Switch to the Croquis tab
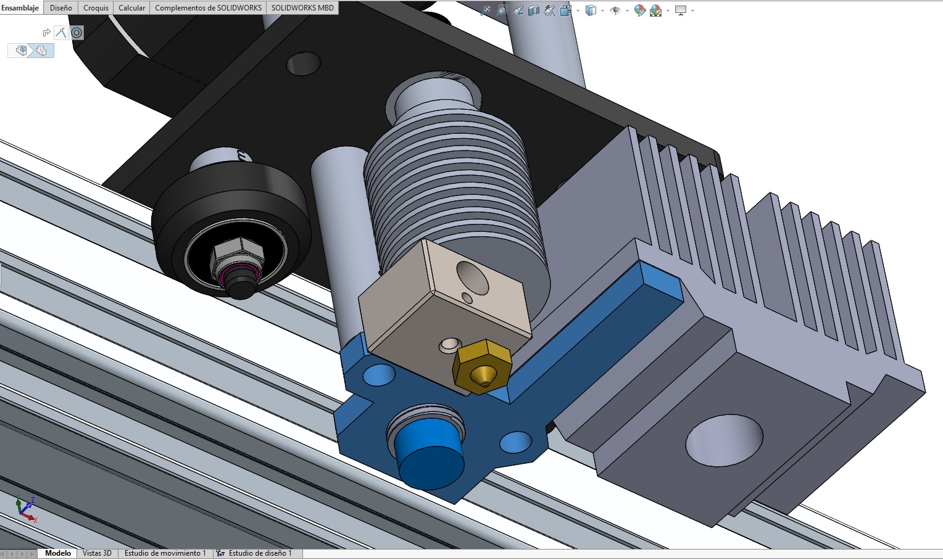Viewport: 943px width, 560px height. coord(96,8)
